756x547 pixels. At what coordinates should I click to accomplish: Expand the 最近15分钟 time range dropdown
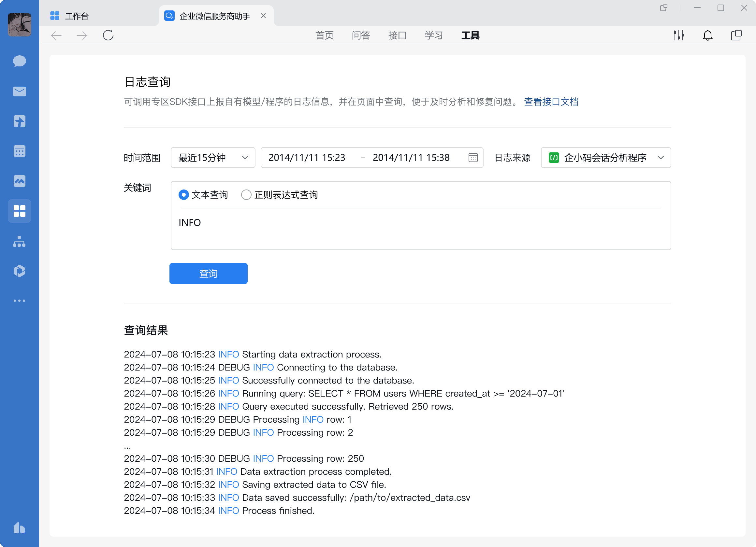tap(213, 158)
